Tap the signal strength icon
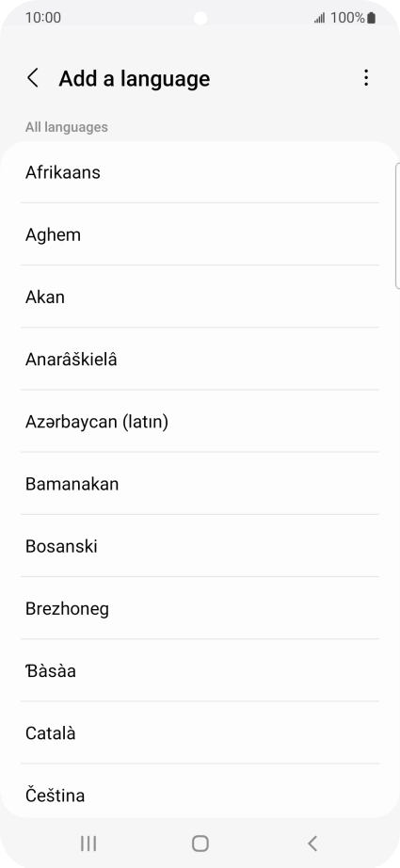The height and width of the screenshot is (868, 400). [320, 18]
